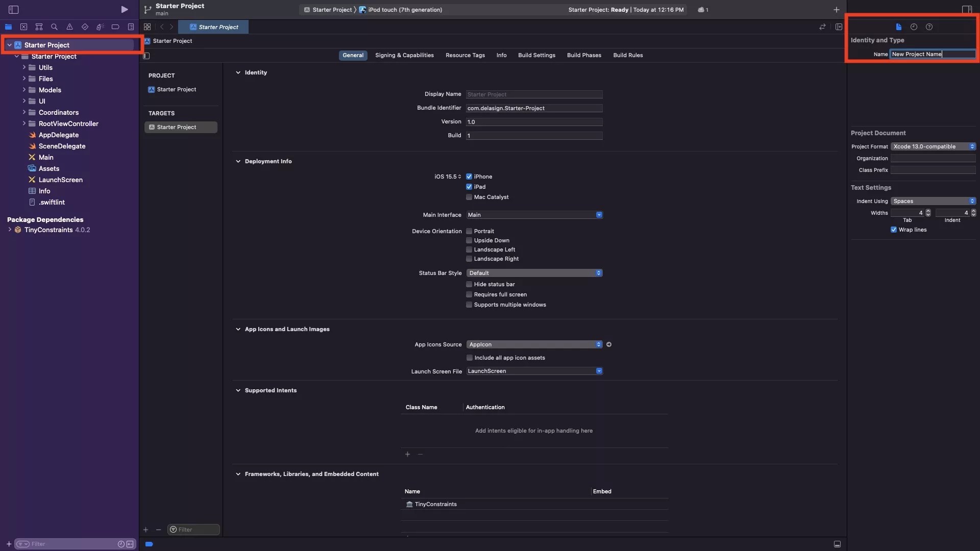
Task: Open the Project navigator folder icon
Action: click(x=9, y=27)
